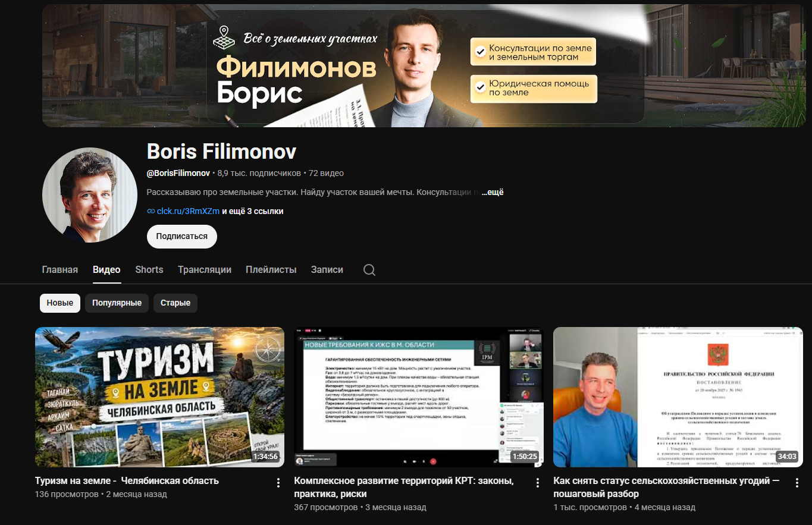The height and width of the screenshot is (525, 812).
Task: Sort videos by Старые
Action: tap(175, 303)
